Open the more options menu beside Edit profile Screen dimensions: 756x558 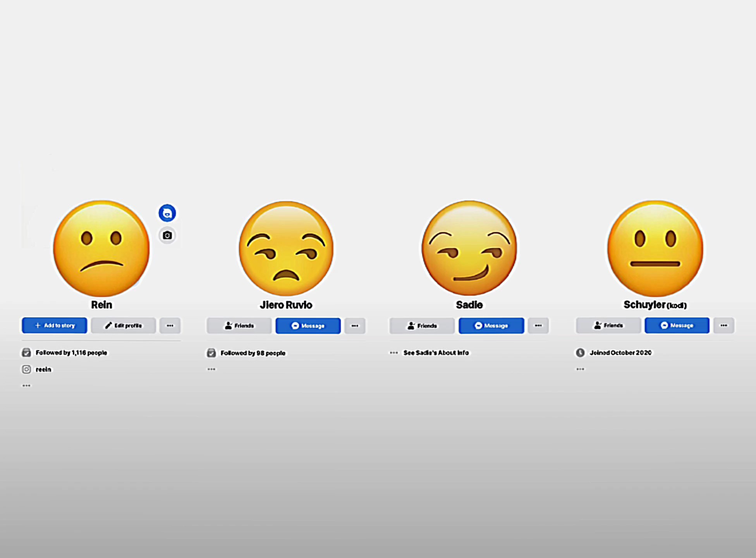coord(170,325)
